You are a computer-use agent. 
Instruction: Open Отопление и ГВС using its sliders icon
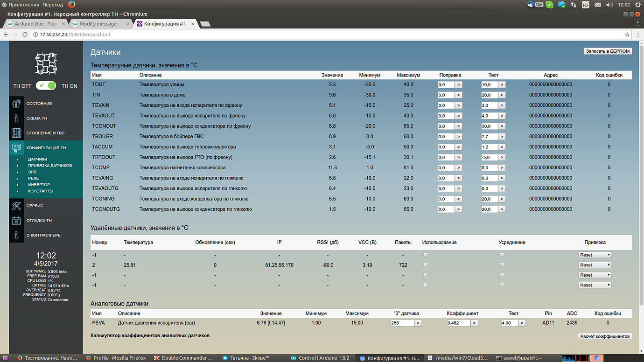pyautogui.click(x=16, y=133)
